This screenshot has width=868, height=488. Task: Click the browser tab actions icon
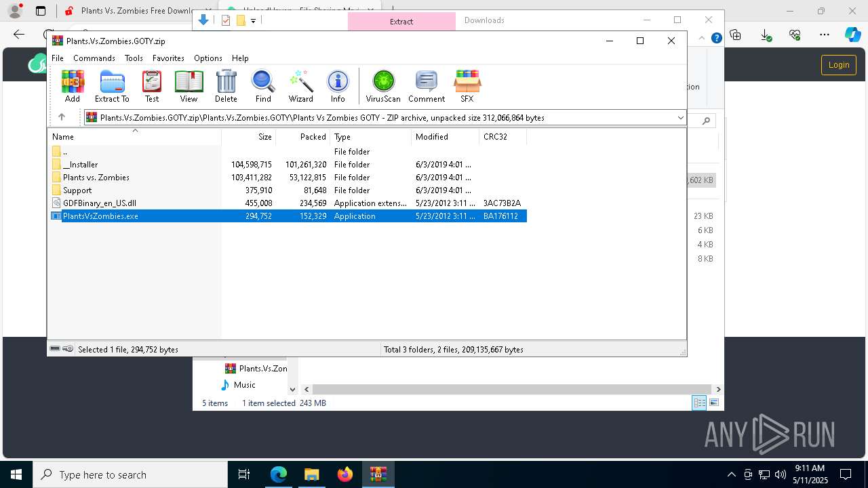(40, 11)
